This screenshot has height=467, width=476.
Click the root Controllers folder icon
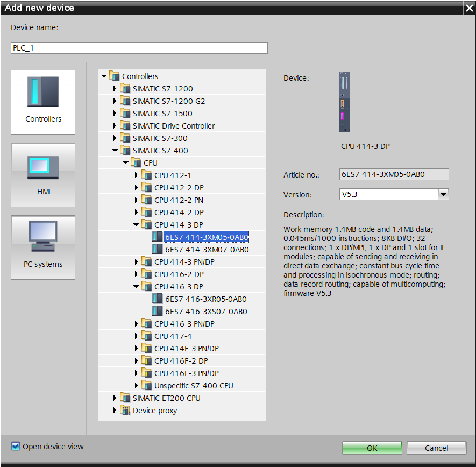pyautogui.click(x=115, y=76)
